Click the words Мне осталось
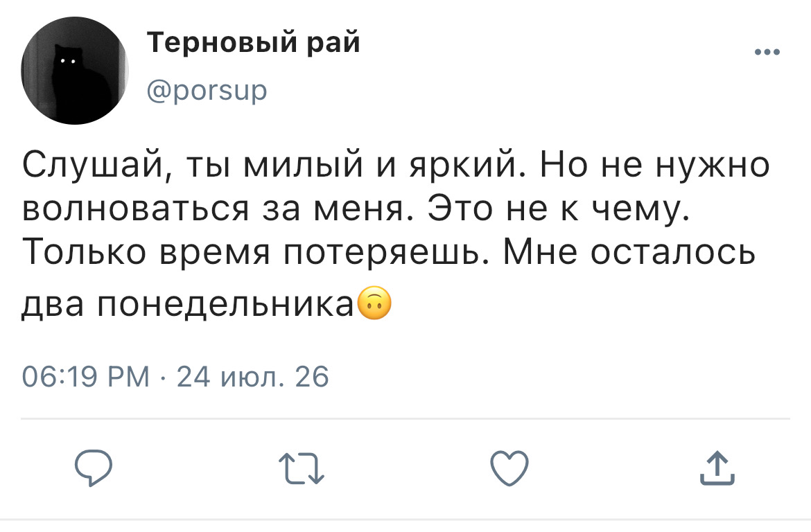The height and width of the screenshot is (532, 811). tap(629, 253)
